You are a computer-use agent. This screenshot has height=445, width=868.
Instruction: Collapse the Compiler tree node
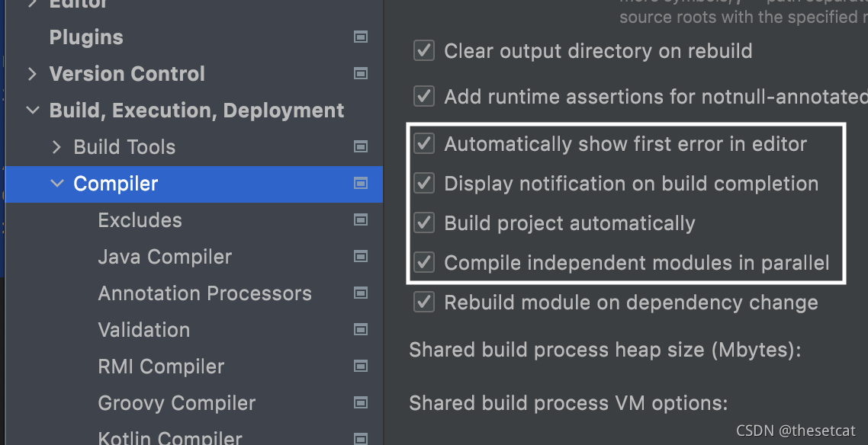(x=56, y=184)
